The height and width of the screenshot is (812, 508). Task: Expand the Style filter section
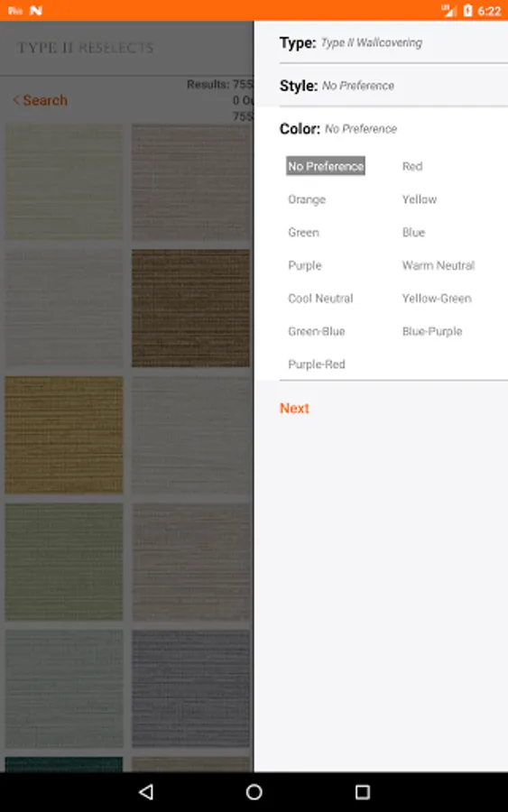tap(393, 86)
